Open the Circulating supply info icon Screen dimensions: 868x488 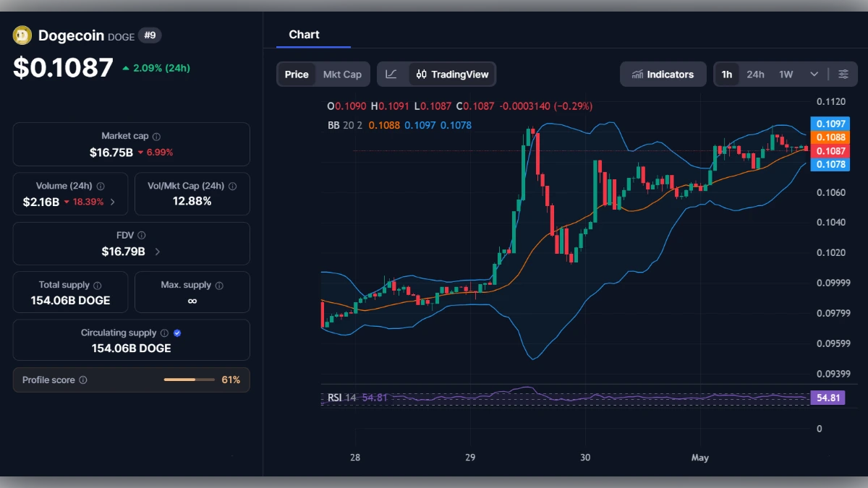click(164, 333)
